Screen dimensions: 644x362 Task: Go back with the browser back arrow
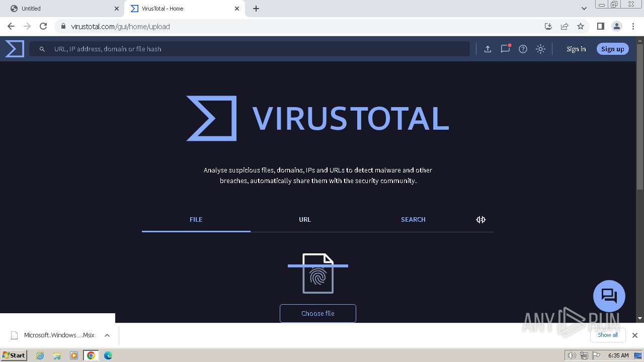11,26
